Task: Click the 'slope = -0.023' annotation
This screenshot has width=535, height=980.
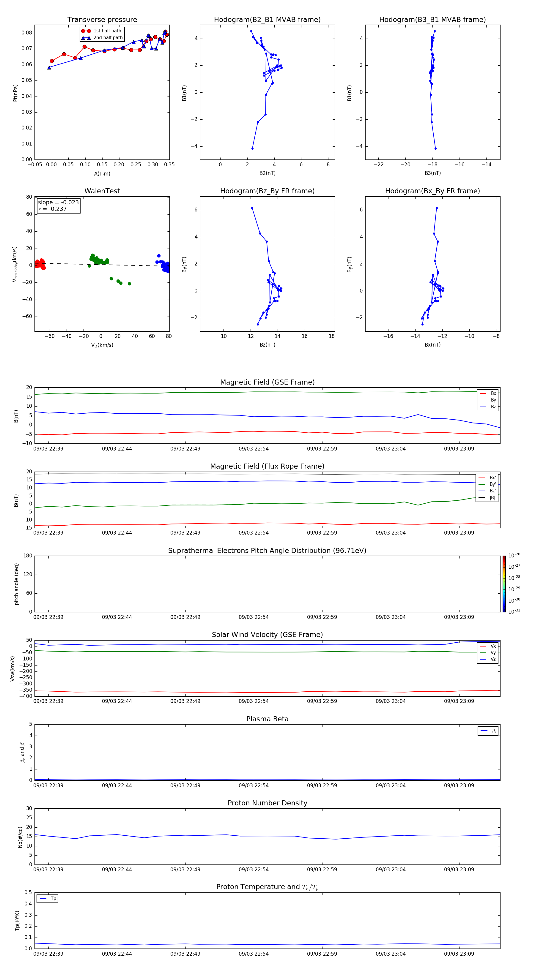Action: pos(58,203)
